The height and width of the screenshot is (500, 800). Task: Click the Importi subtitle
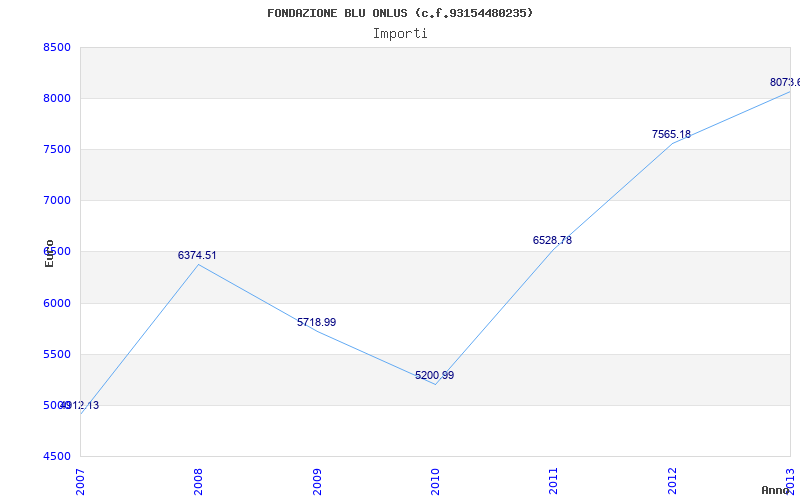(x=400, y=34)
